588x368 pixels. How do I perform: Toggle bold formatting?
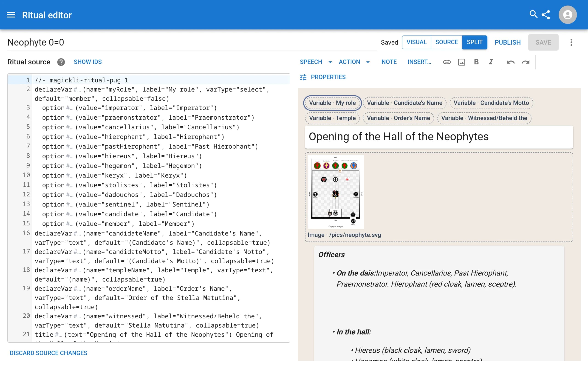tap(476, 62)
